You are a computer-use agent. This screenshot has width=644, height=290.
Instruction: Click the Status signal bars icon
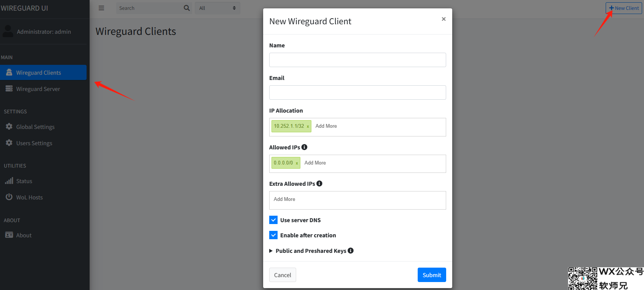(x=9, y=181)
